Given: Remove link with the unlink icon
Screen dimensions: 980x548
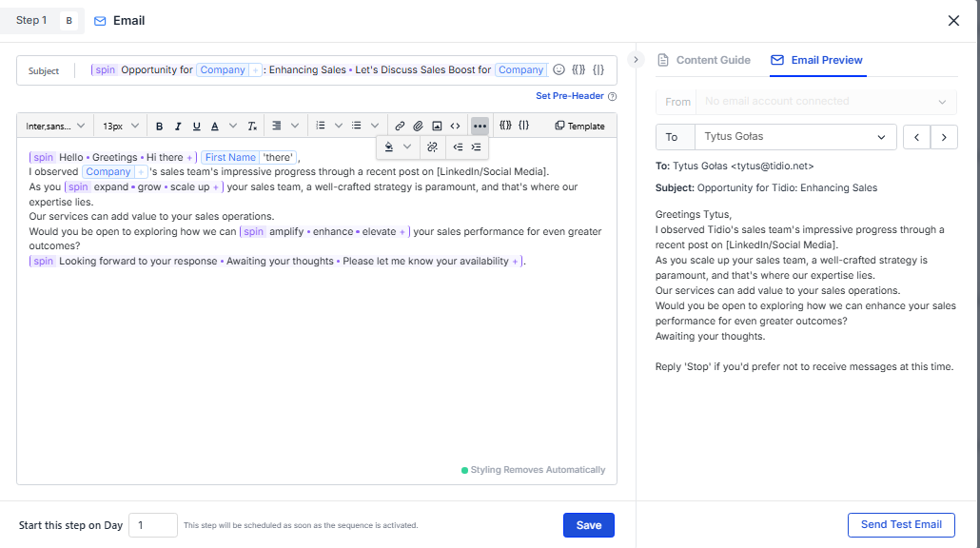Looking at the screenshot, I should [x=432, y=147].
